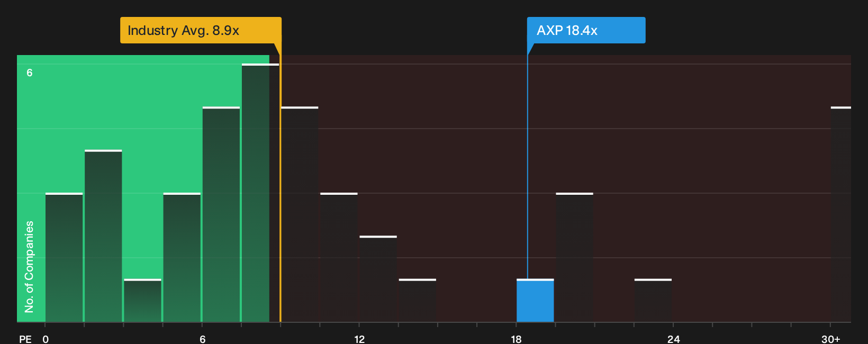Screen dimensions: 868x344
Task: Click the 'PE' axis label
Action: [x=25, y=339]
